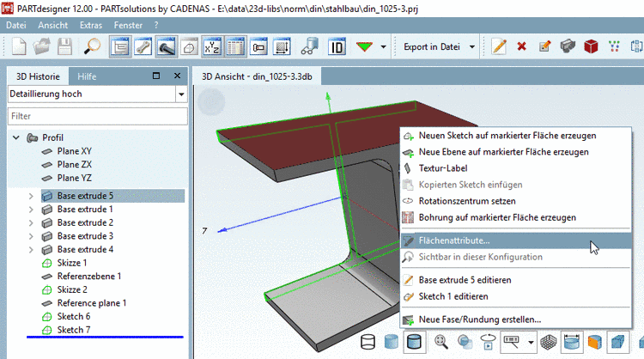Click the red 3D cube icon

(591, 46)
